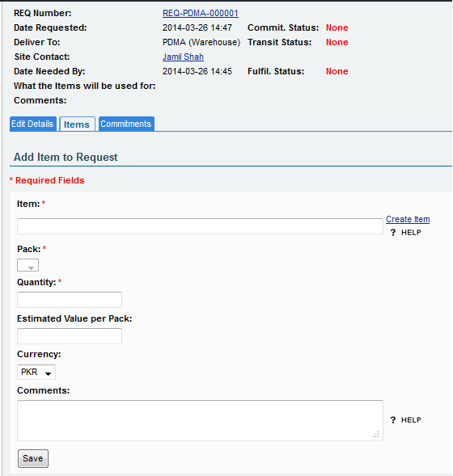Image resolution: width=453 pixels, height=476 pixels.
Task: Follow the Create Item link
Action: click(x=408, y=219)
